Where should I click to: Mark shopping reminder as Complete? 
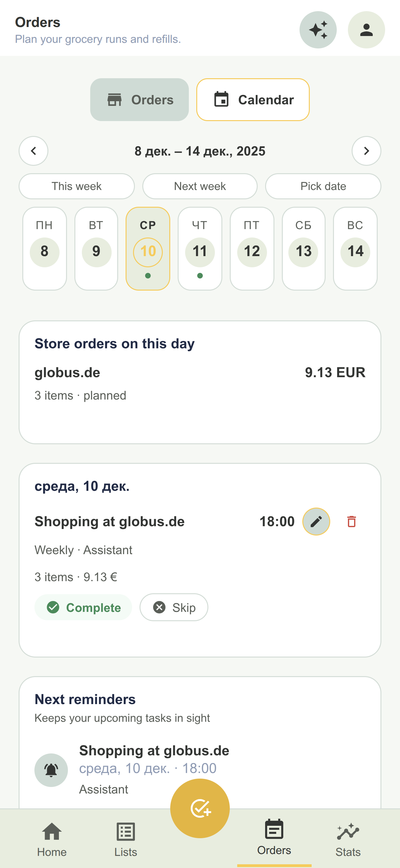(83, 607)
